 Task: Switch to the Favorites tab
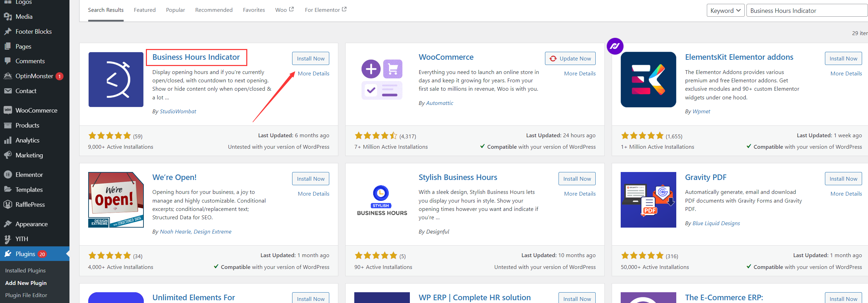254,10
